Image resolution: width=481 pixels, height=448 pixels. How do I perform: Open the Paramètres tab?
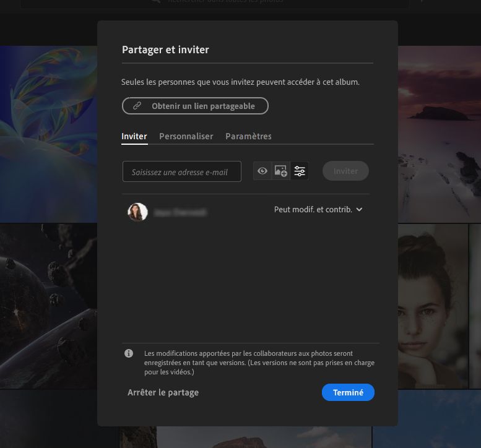coord(248,136)
